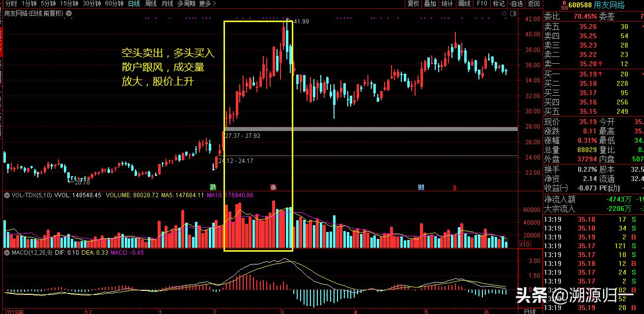
Task: Expand the VOL-TDX indicator dropdown arrow
Action: 6,195
